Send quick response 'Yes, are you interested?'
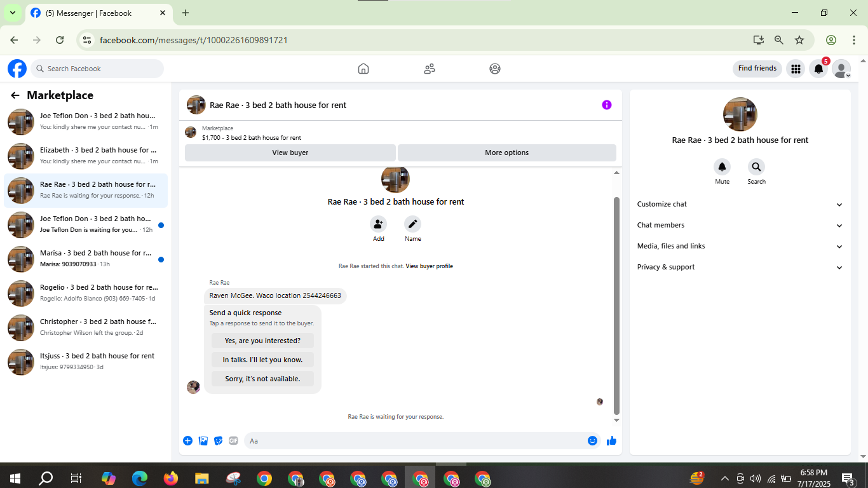Screen dimensions: 868x488 click(262, 341)
